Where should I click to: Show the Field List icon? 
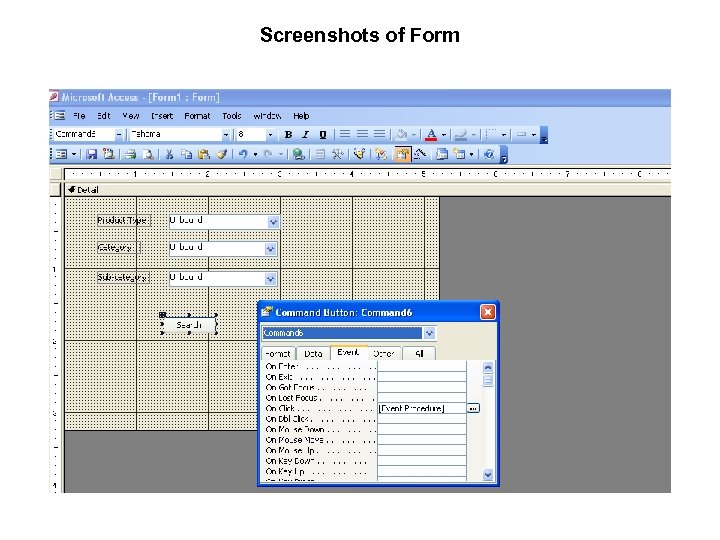point(320,154)
